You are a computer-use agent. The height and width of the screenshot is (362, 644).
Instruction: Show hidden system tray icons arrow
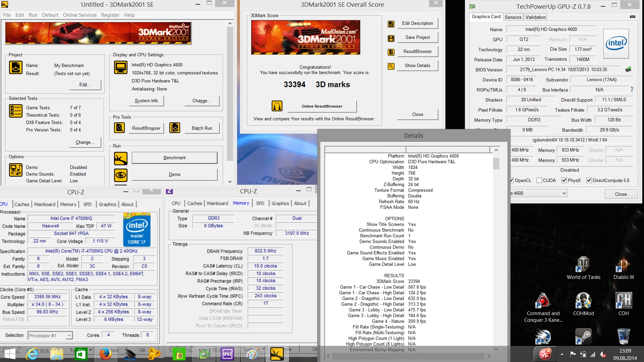coord(562,354)
